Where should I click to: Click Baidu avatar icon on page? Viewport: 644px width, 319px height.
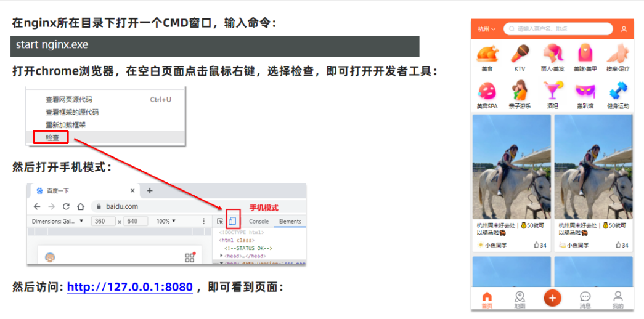50,258
